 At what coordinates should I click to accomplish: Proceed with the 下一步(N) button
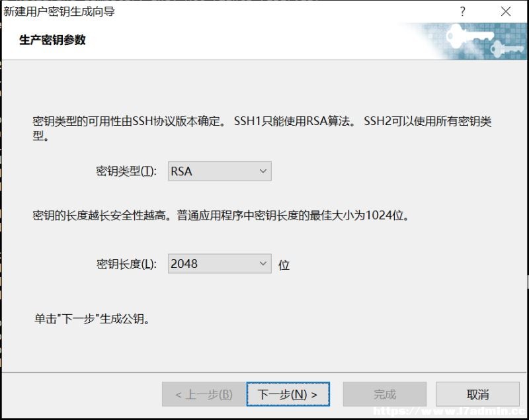[x=288, y=394]
